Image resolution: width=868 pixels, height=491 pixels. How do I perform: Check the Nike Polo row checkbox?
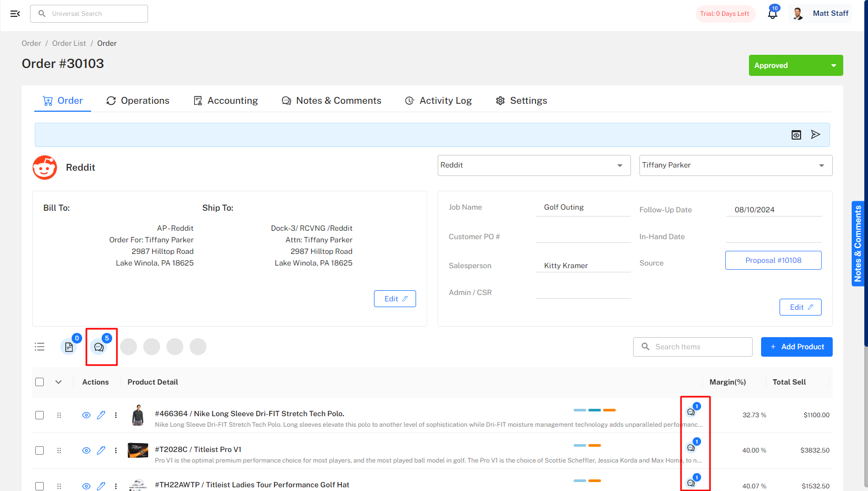[x=40, y=415]
